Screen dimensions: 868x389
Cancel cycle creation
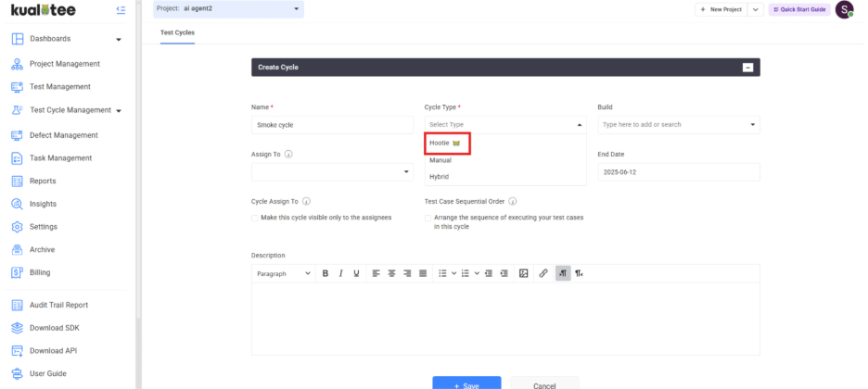coord(544,384)
